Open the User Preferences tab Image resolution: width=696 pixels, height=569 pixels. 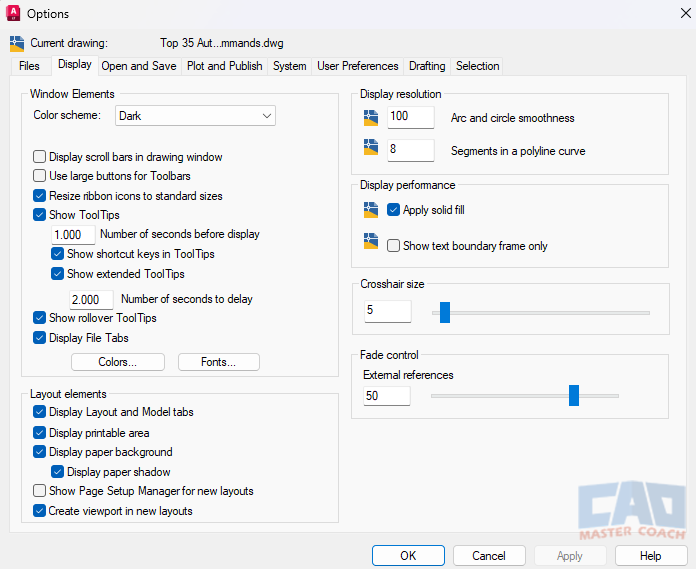tap(358, 66)
